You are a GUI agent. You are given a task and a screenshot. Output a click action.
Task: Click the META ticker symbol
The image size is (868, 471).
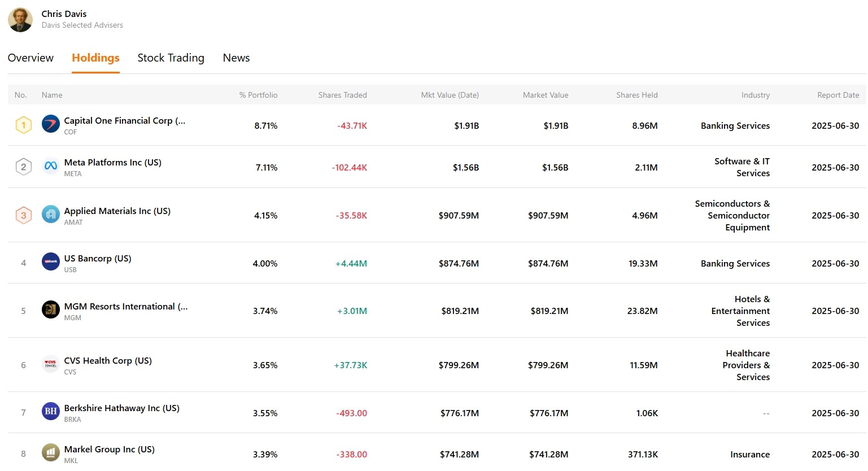73,174
